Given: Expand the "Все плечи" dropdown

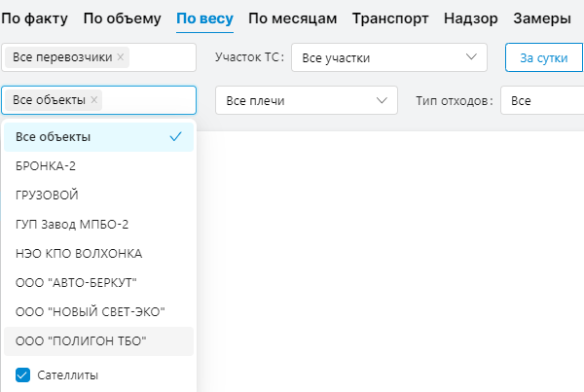Looking at the screenshot, I should click(x=306, y=100).
